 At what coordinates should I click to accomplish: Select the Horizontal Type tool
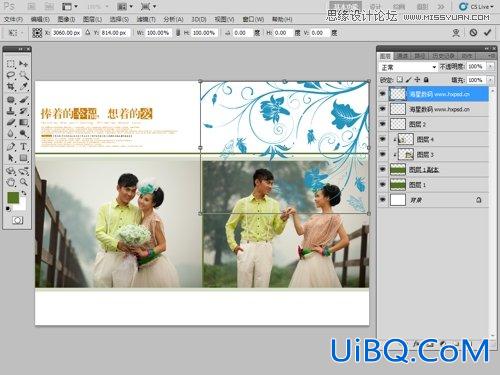tap(23, 146)
